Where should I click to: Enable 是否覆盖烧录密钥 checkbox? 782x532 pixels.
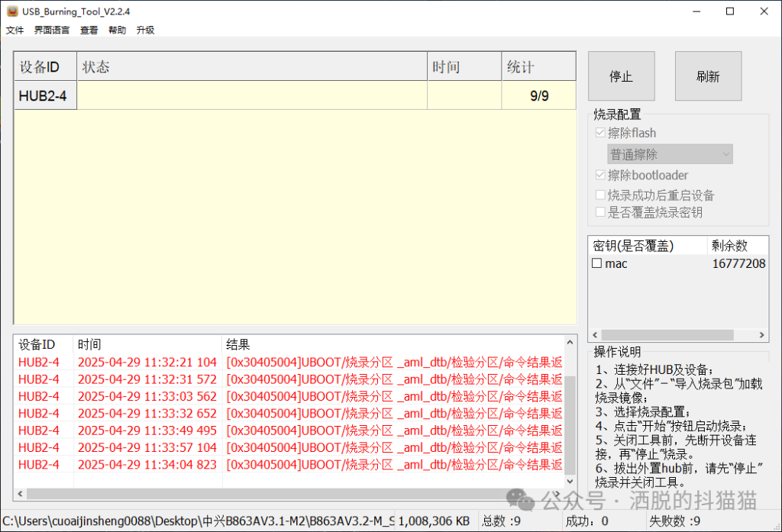click(600, 212)
